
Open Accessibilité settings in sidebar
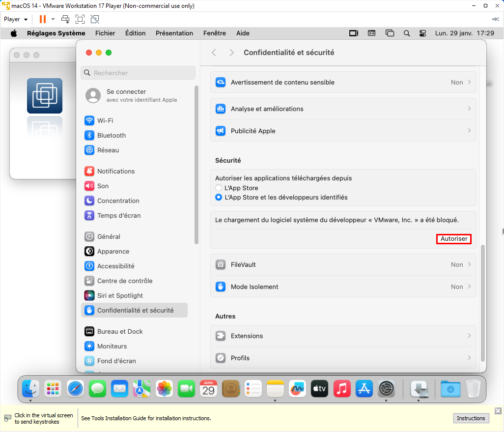click(135, 266)
